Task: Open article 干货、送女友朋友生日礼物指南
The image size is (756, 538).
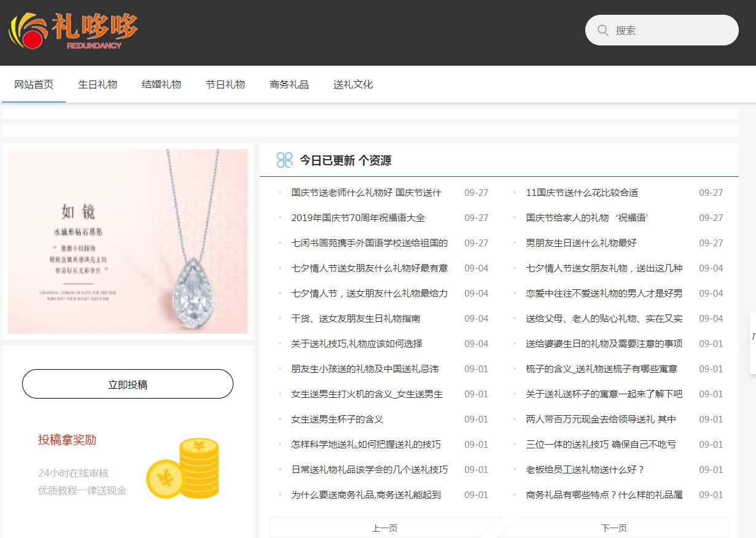Action: (x=356, y=319)
